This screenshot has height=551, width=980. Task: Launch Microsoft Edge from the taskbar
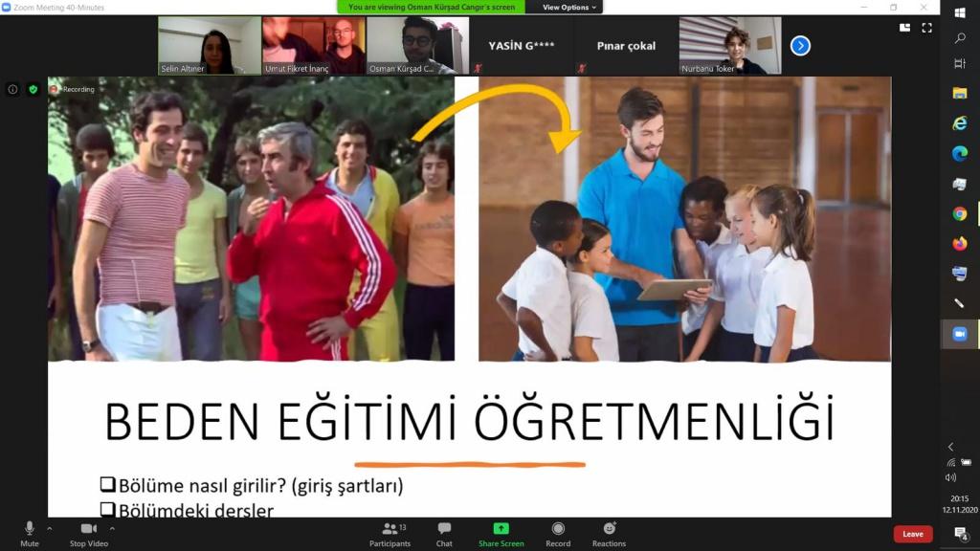point(960,153)
